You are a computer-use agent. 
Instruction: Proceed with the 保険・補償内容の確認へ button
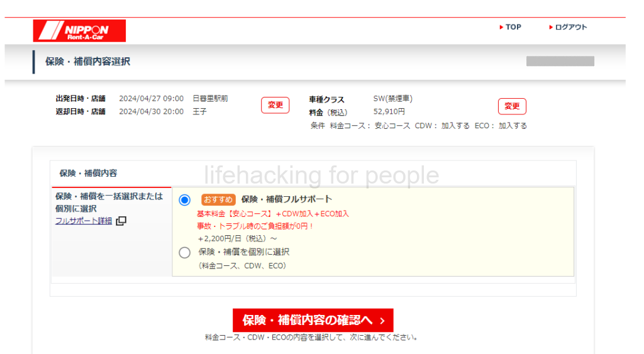click(x=313, y=321)
